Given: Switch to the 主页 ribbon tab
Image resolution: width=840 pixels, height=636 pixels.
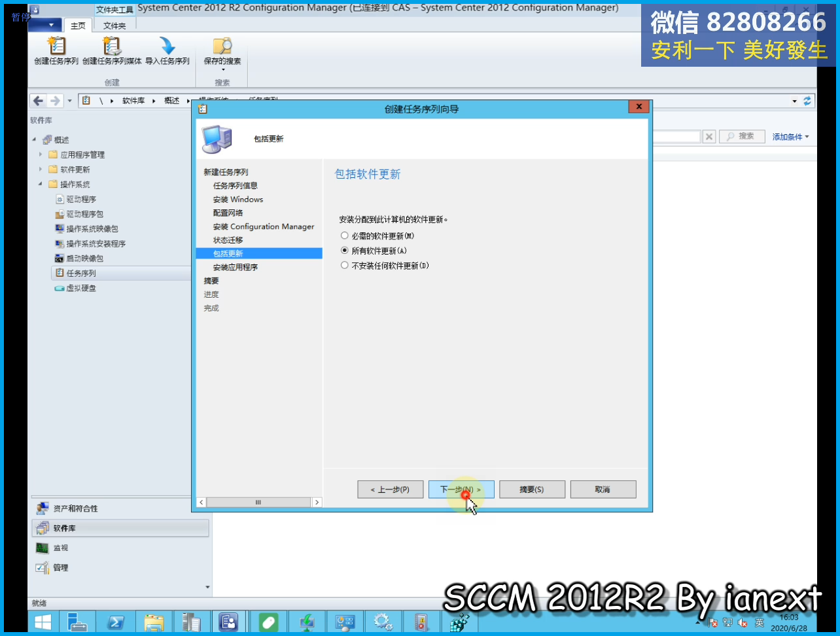Looking at the screenshot, I should 78,26.
